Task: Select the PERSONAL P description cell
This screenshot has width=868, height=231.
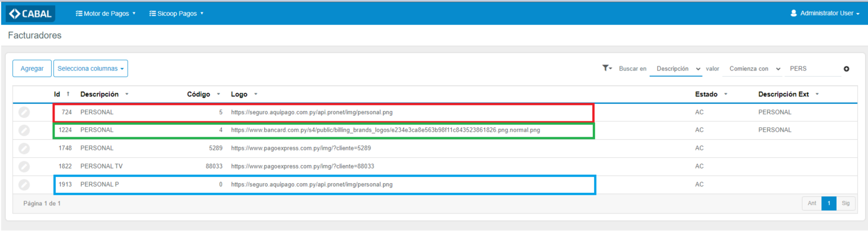Action: [99, 184]
